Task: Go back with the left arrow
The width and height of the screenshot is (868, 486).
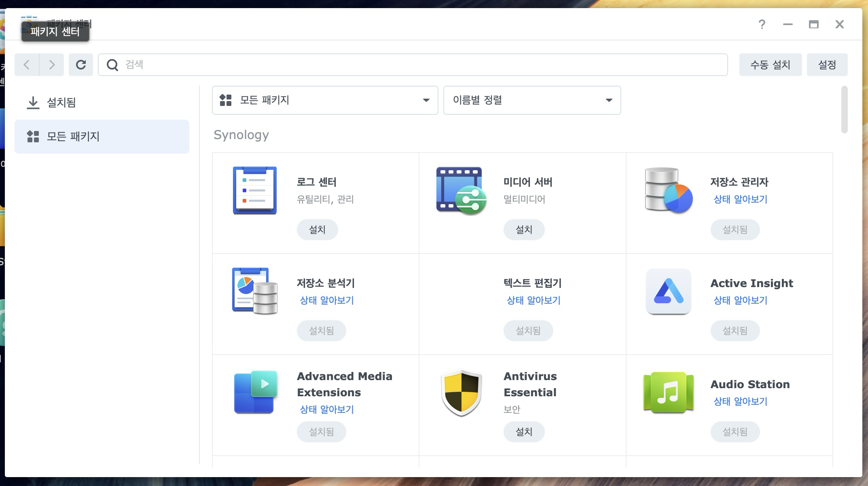Action: pos(27,65)
